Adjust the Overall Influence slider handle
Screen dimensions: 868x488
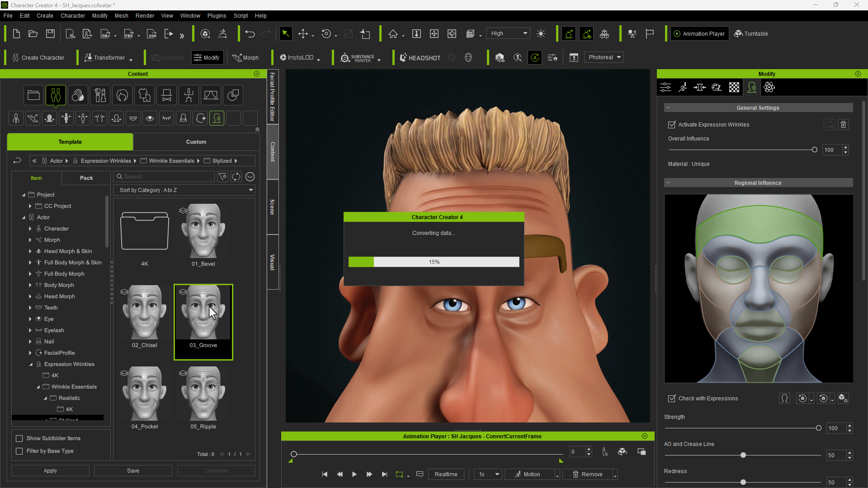(x=815, y=150)
